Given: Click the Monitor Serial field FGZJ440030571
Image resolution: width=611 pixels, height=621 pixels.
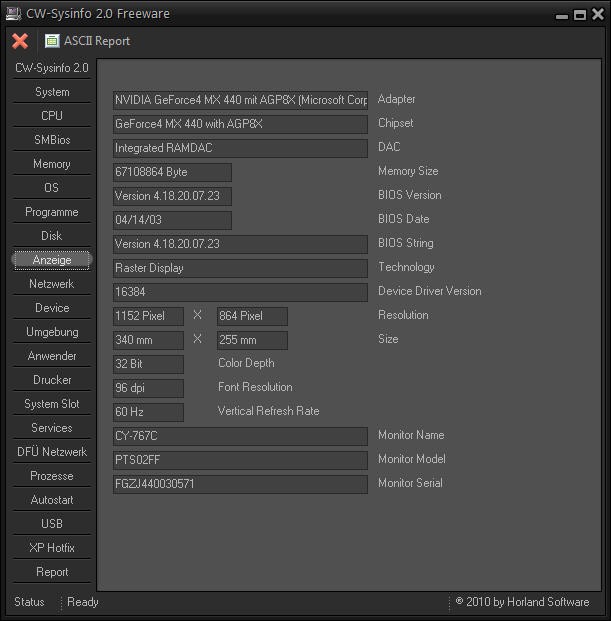Looking at the screenshot, I should 240,484.
